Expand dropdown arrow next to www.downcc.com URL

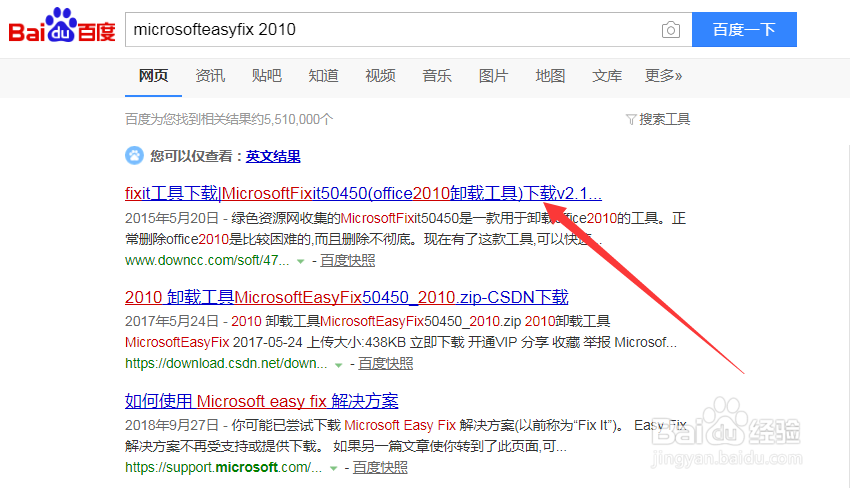[x=300, y=261]
